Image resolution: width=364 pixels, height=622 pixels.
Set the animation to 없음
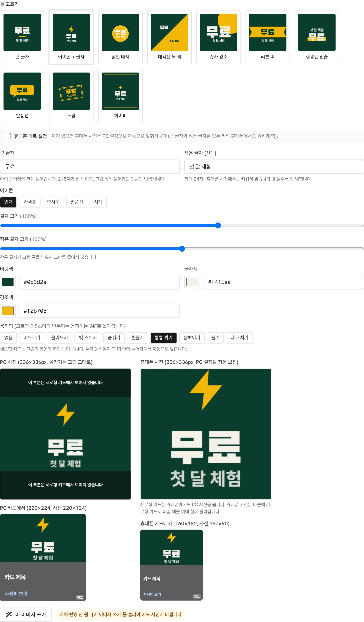[x=8, y=338]
